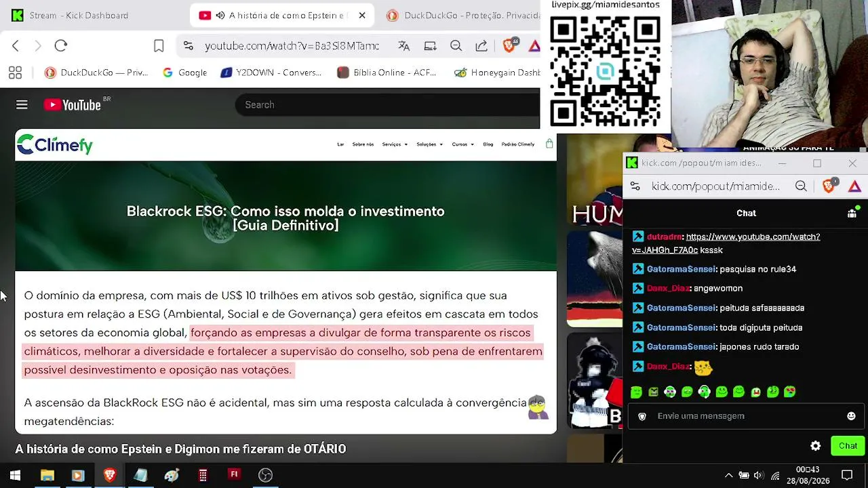Open the YouTube link posted by dutradrn

pyautogui.click(x=726, y=243)
